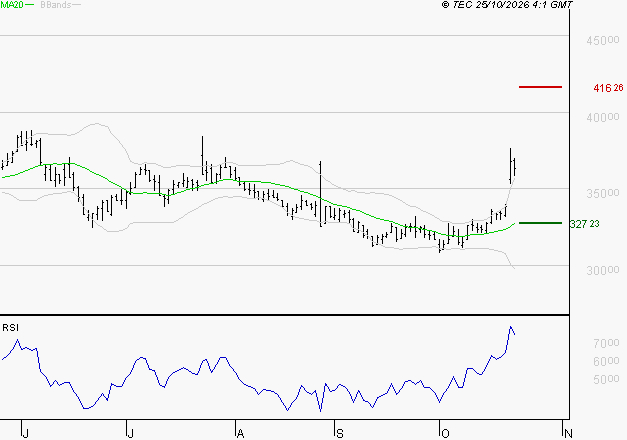Click the 350.00 price axis label
627x440 pixels.
click(603, 193)
